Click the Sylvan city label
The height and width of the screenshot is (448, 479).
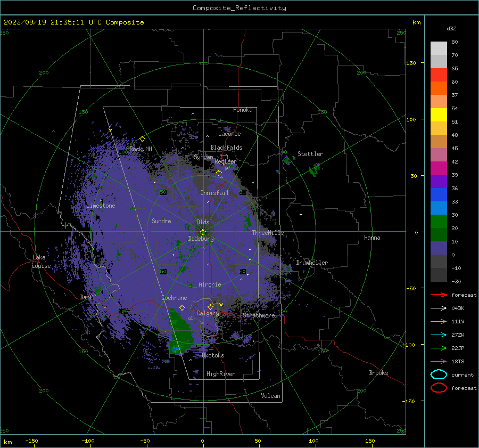coord(203,157)
